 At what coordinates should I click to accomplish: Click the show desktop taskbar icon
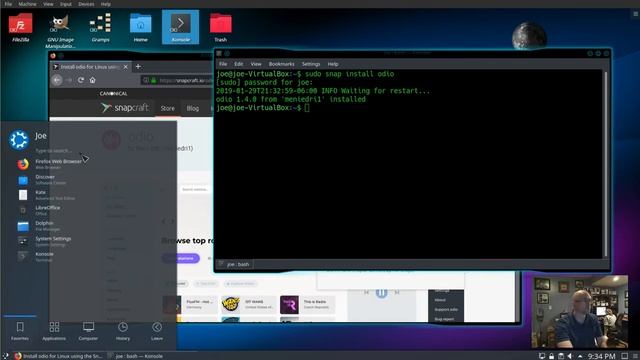tap(624, 356)
